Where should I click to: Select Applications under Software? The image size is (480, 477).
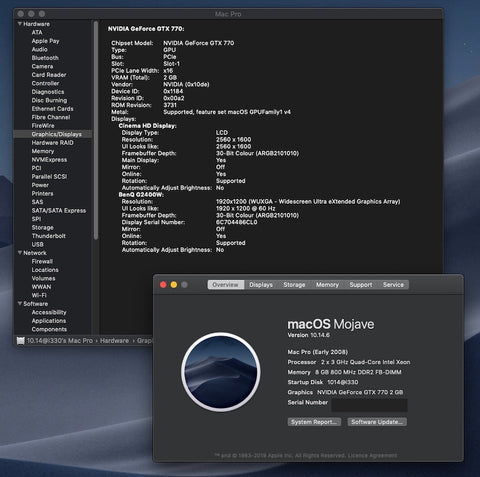pos(49,321)
